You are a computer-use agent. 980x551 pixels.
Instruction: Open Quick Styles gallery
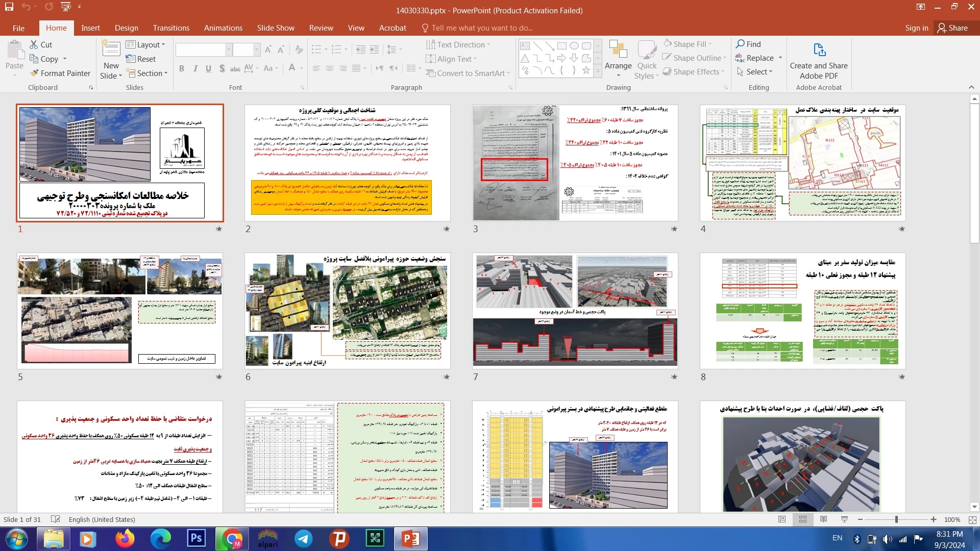tap(647, 59)
